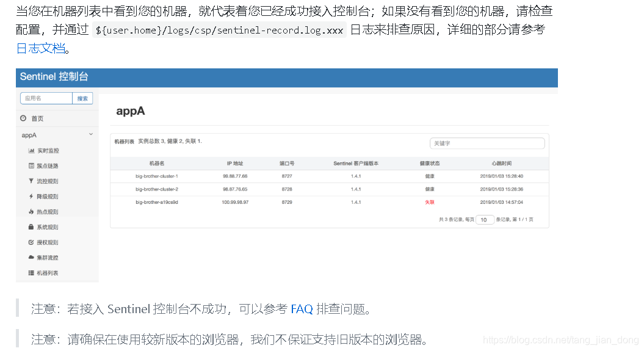Click the 机器名 column header
Viewport: 644px width, 351px height.
tap(157, 164)
